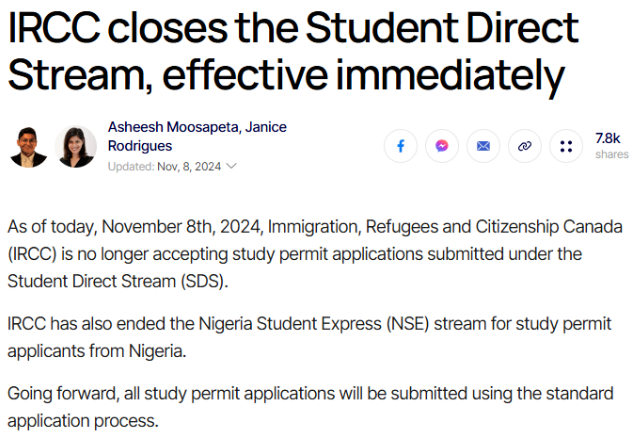Click the 'Updated: Nov, 8, 2024' text
Image resolution: width=634 pixels, height=442 pixels.
[165, 166]
